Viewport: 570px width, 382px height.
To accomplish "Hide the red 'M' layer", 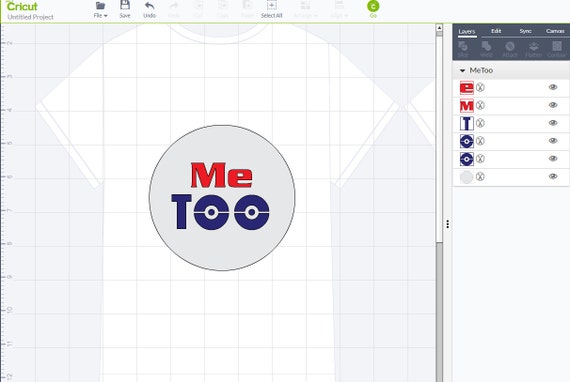I will pyautogui.click(x=553, y=105).
